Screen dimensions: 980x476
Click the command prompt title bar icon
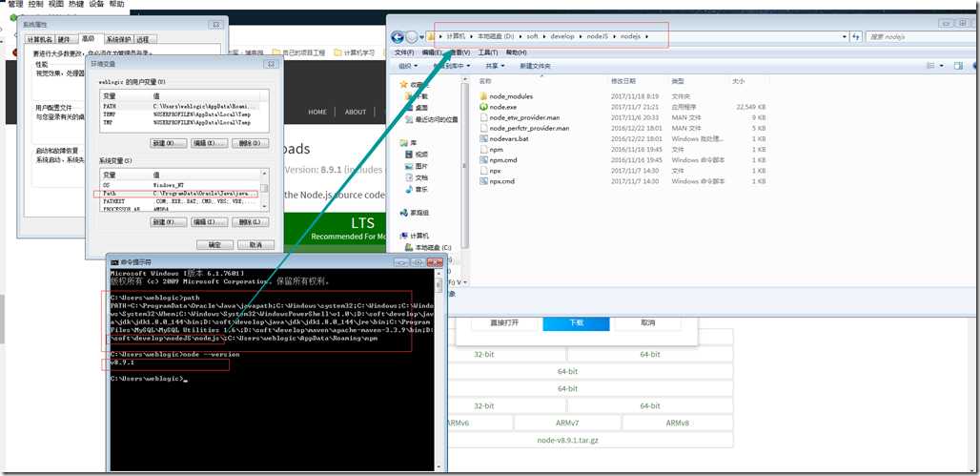[x=115, y=262]
